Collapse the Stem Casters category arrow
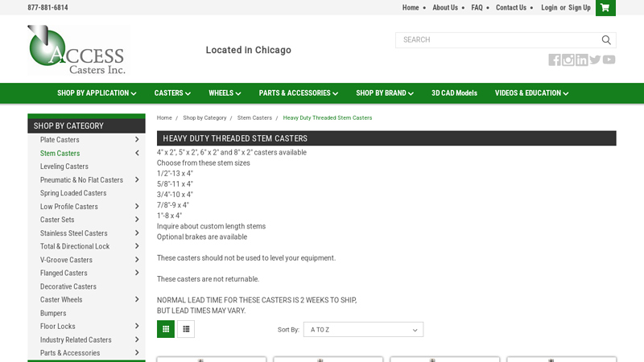This screenshot has height=362, width=644. [137, 153]
